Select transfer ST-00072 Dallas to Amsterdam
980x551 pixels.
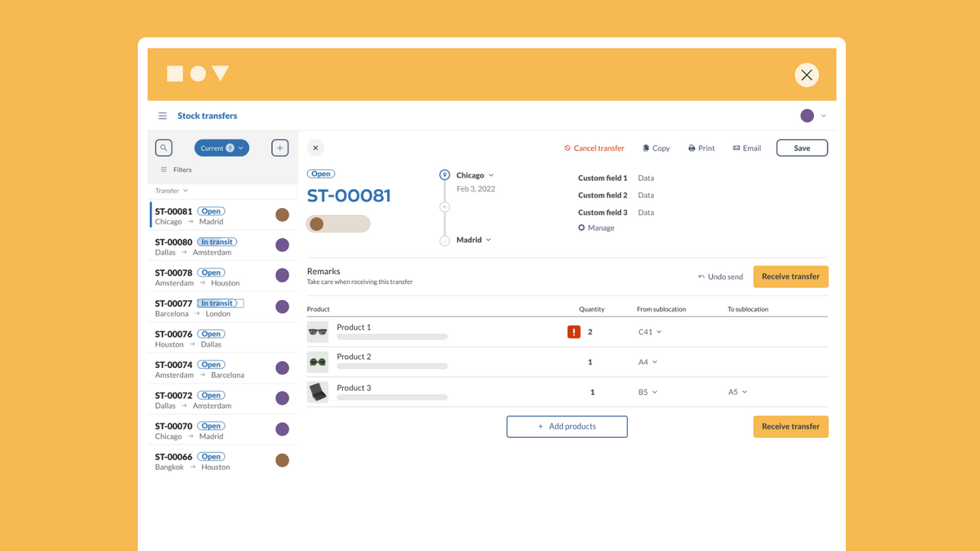(x=222, y=399)
